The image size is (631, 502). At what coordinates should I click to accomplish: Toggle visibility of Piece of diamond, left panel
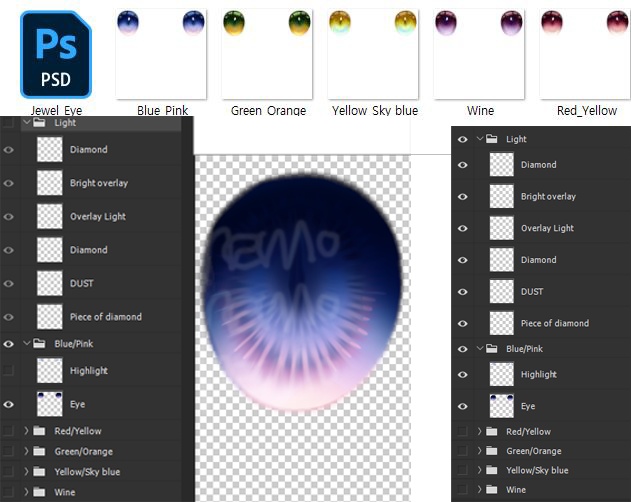(8, 317)
